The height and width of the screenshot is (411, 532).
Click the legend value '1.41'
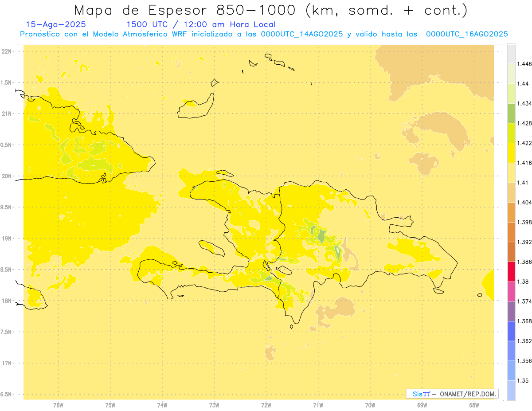point(523,183)
